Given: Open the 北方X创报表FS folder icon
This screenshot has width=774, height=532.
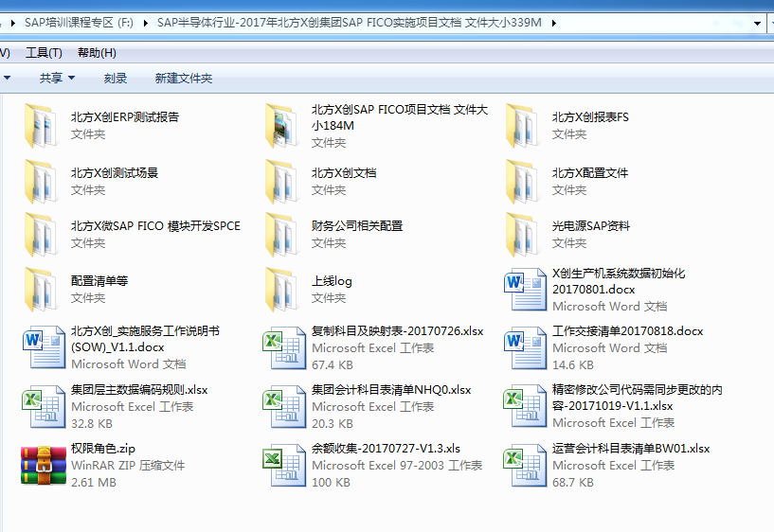Looking at the screenshot, I should pos(523,125).
